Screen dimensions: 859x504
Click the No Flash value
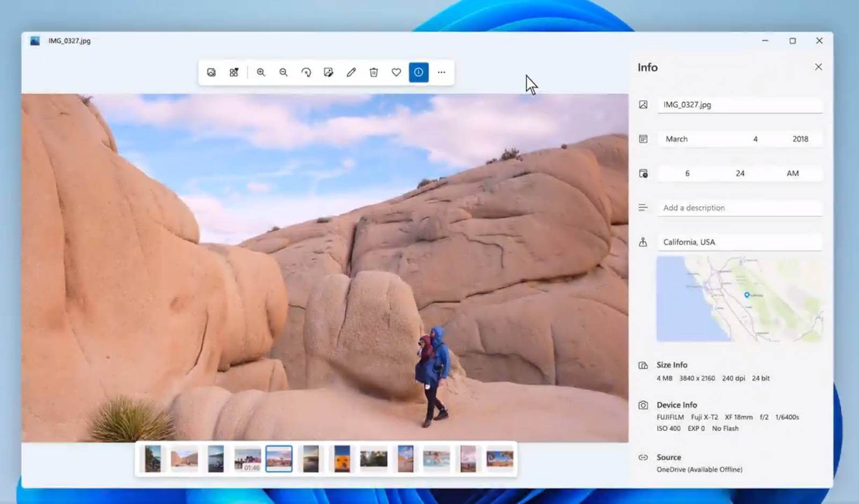[725, 428]
